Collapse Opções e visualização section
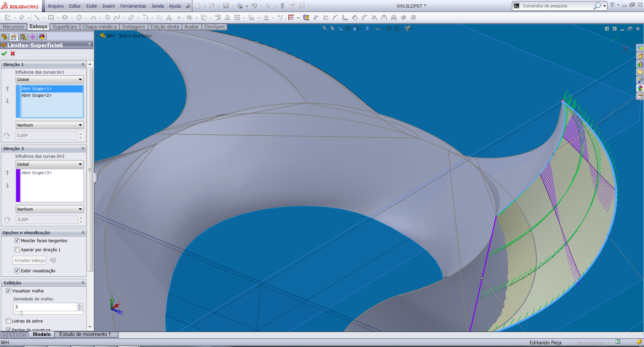Image resolution: width=644 pixels, height=347 pixels. click(x=83, y=232)
